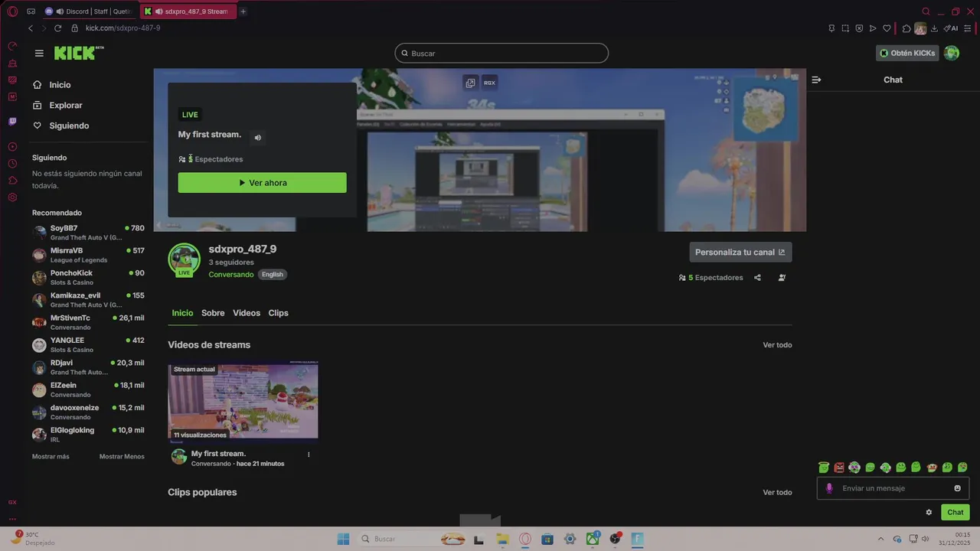Switch to the Videos tab
Screen dimensions: 980x551
(x=247, y=313)
